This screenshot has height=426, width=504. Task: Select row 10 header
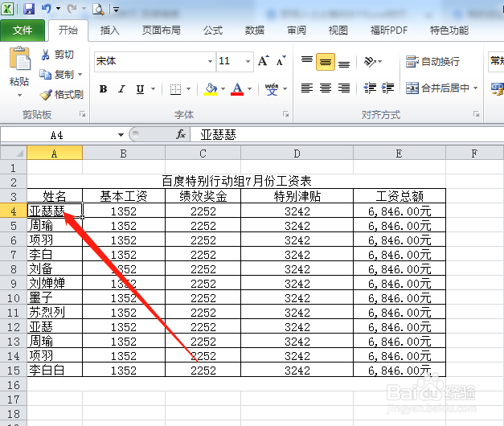tap(14, 298)
